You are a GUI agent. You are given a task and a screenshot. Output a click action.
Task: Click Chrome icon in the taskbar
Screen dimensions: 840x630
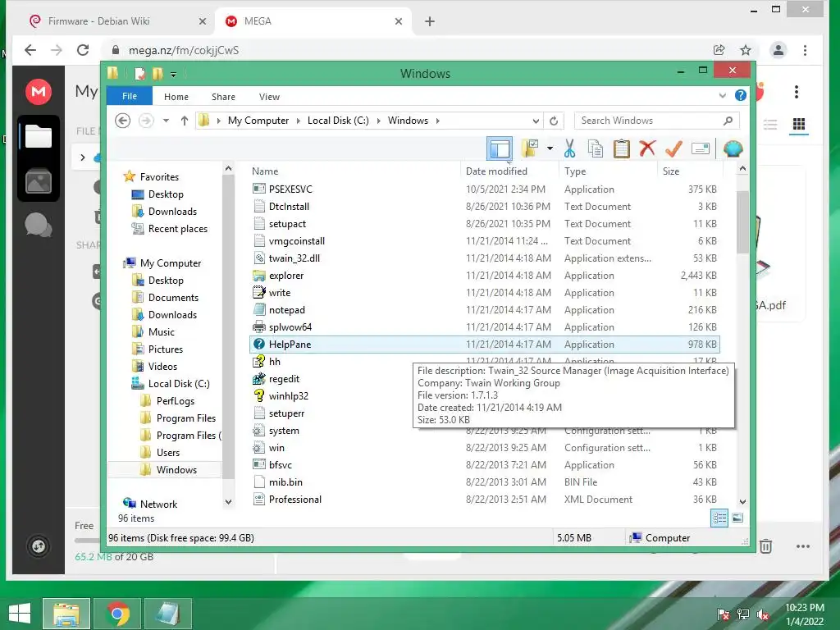[117, 614]
